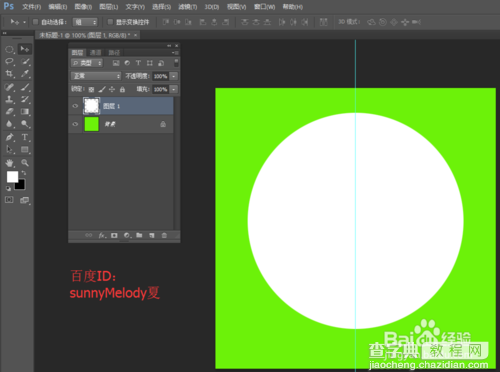The width and height of the screenshot is (500, 372).
Task: Select the Gradient tool
Action: (25, 112)
